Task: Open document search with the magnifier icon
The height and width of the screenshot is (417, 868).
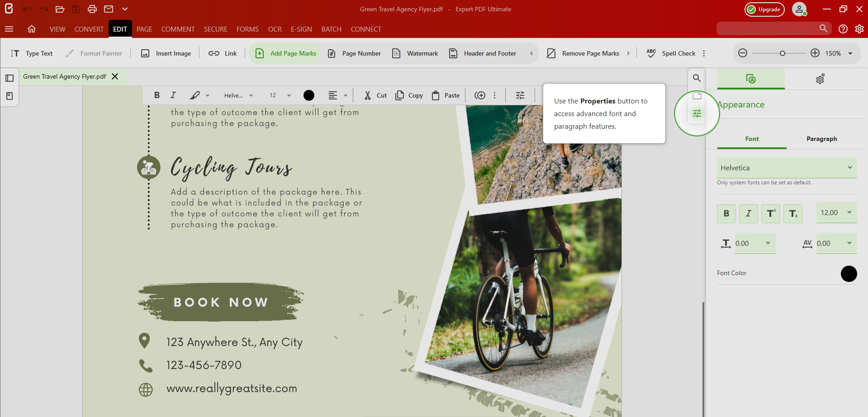Action: (x=697, y=78)
